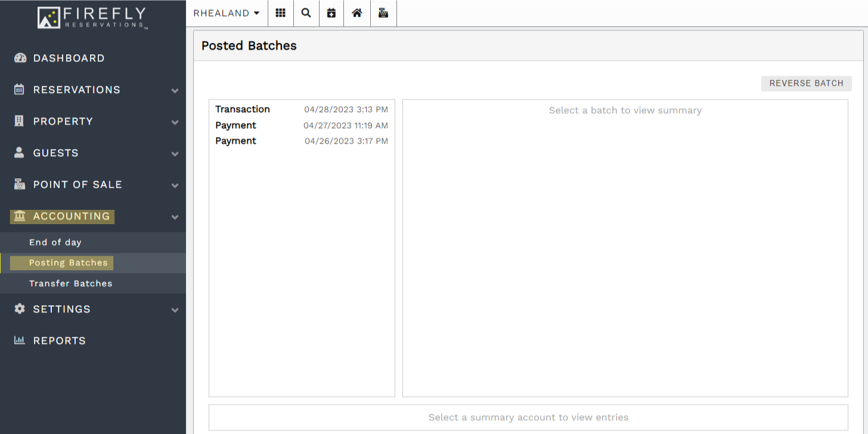This screenshot has width=868, height=434.
Task: Select the Payment batch dated 04/27/2023
Action: pos(301,125)
